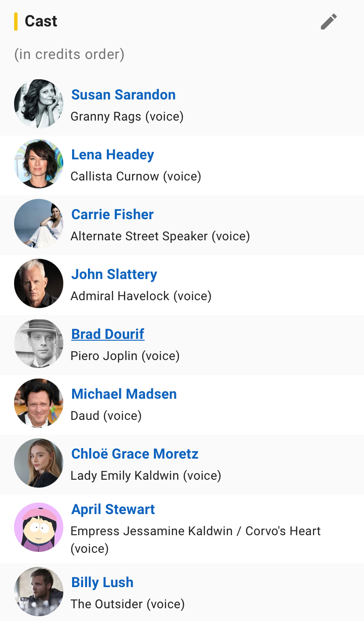This screenshot has width=364, height=621.
Task: Select Carrie Fisher's profile picture
Action: 39,224
